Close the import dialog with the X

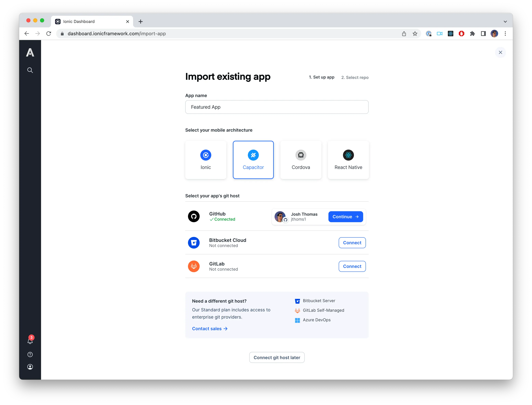(x=500, y=52)
